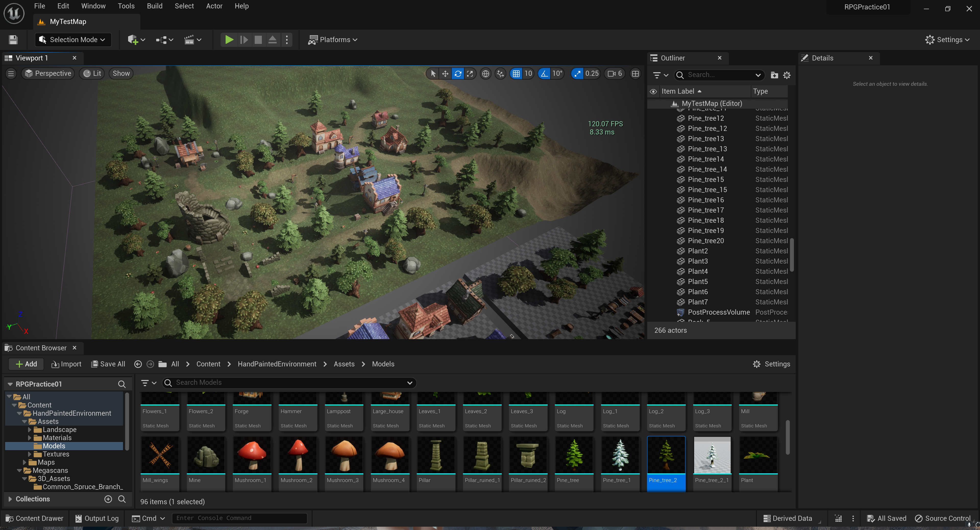Click the world coordinate system globe icon
Image resolution: width=980 pixels, height=530 pixels.
point(485,73)
